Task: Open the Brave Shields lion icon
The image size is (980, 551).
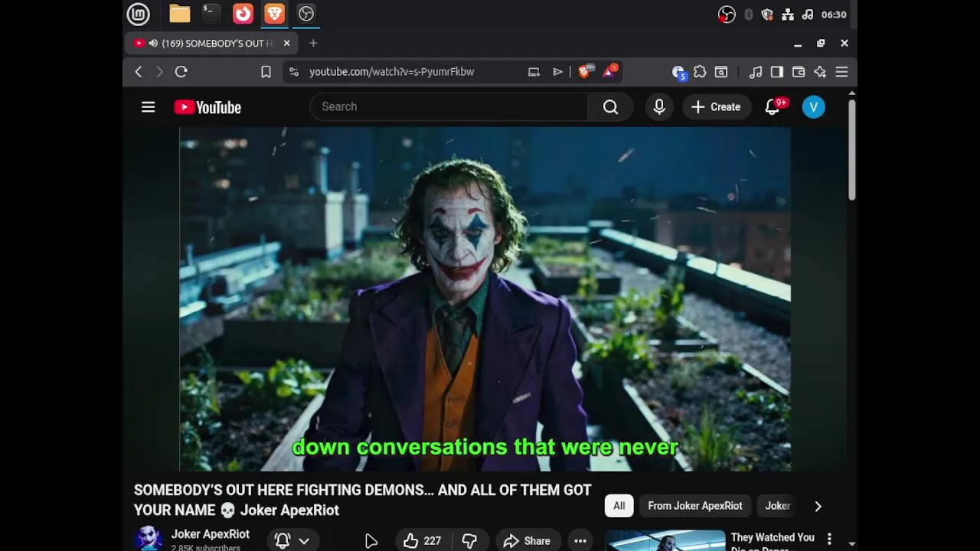Action: [x=586, y=71]
